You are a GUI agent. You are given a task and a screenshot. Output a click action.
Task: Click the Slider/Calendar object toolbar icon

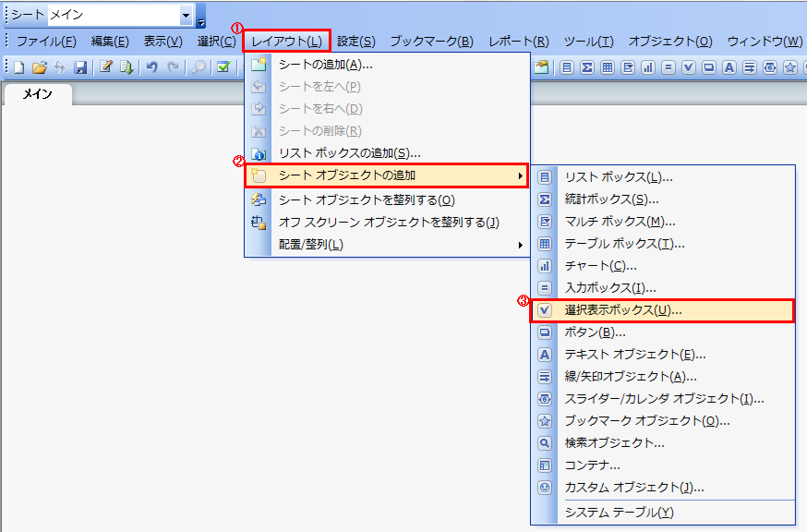click(770, 67)
